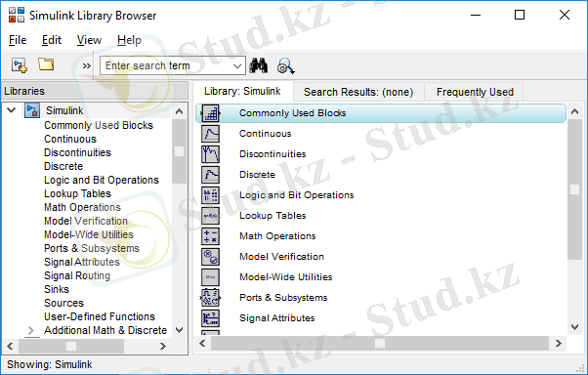Select the Ports & Subsystems block icon
The width and height of the screenshot is (588, 375).
(x=210, y=298)
